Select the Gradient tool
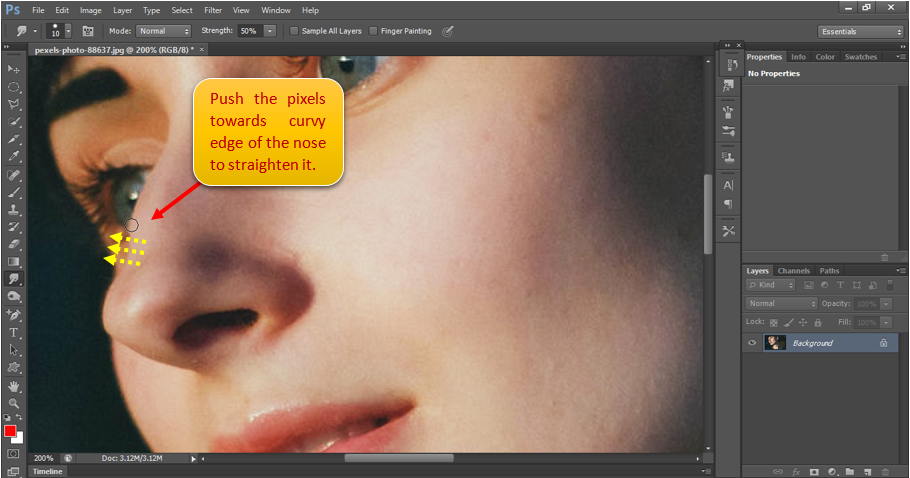Image resolution: width=910 pixels, height=478 pixels. coord(13,262)
